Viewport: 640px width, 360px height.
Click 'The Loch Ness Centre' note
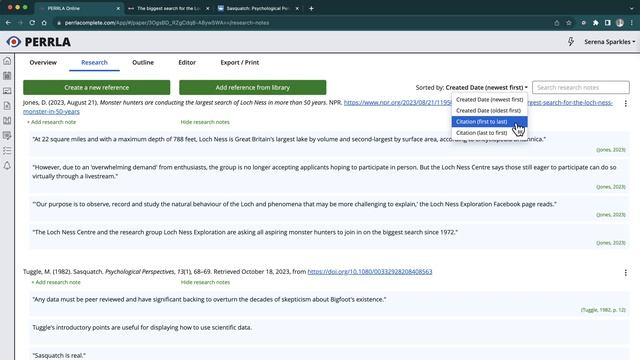329,237
